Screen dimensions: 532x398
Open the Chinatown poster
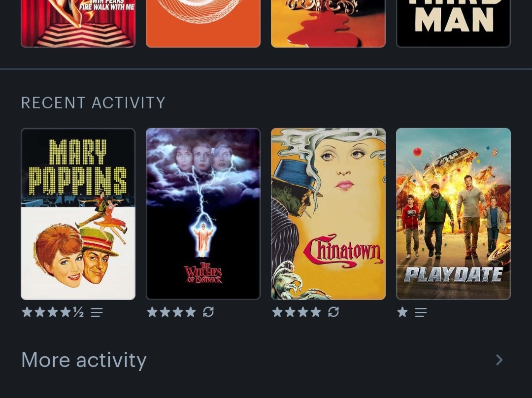coord(328,214)
